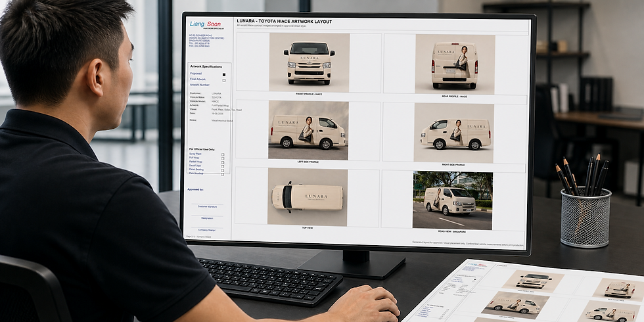644x322 pixels.
Task: Click the Vehicle Model value 'HIACE'
Action: pyautogui.click(x=216, y=101)
